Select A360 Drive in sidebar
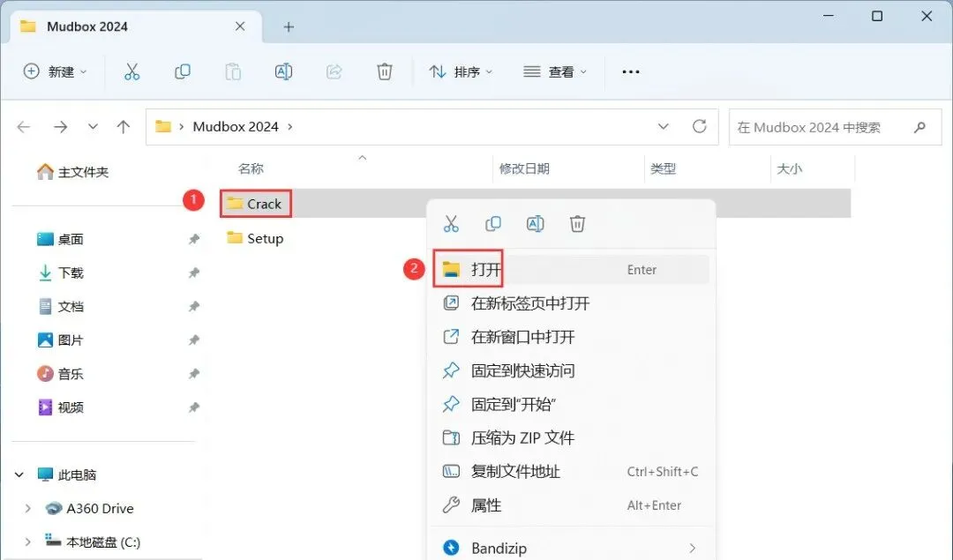953x560 pixels. (89, 508)
